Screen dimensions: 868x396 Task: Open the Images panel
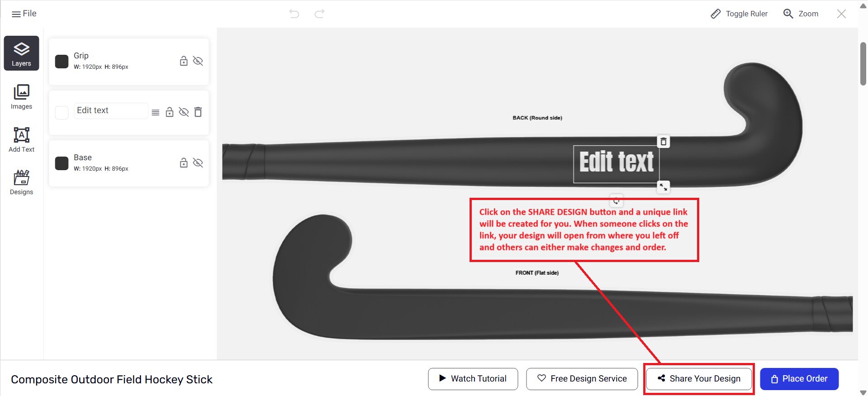[x=21, y=96]
